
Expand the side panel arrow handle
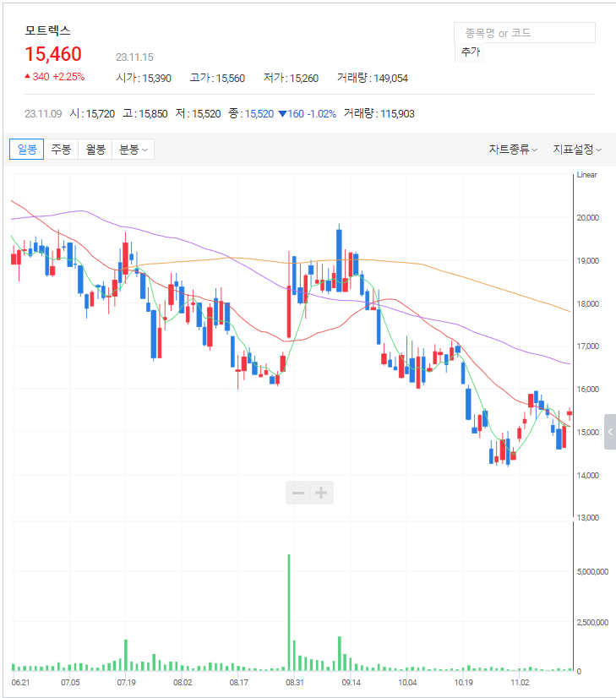610,431
